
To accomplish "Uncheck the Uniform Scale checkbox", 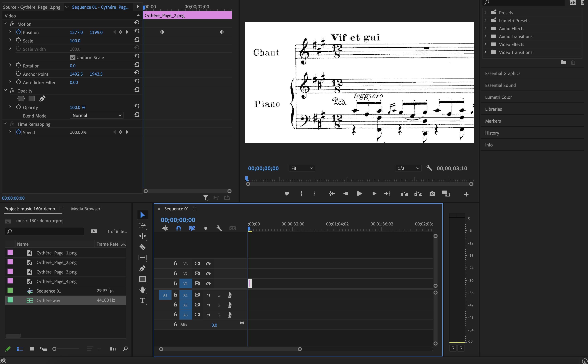I will [72, 58].
